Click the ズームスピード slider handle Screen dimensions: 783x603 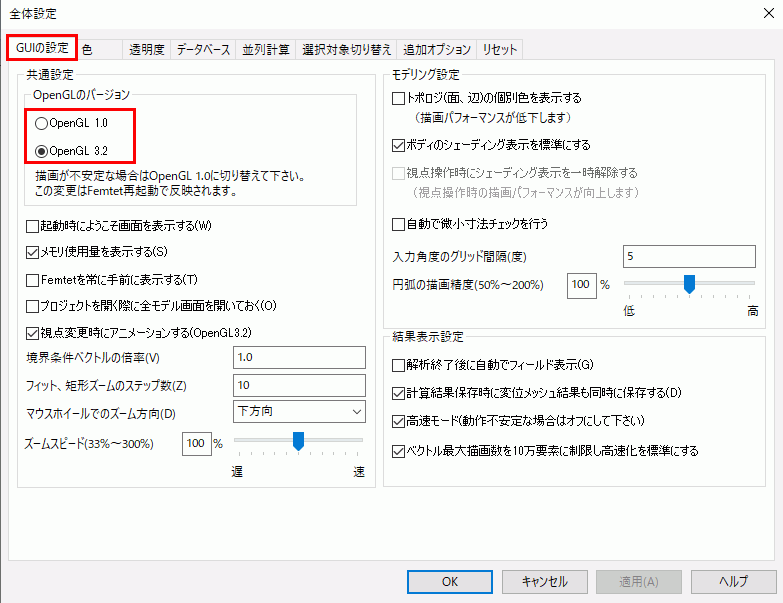(298, 440)
